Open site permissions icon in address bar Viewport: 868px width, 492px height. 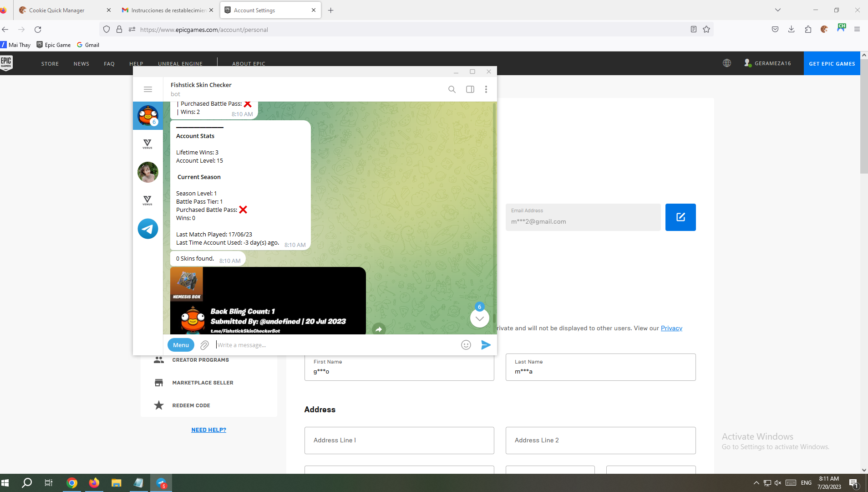click(x=132, y=29)
